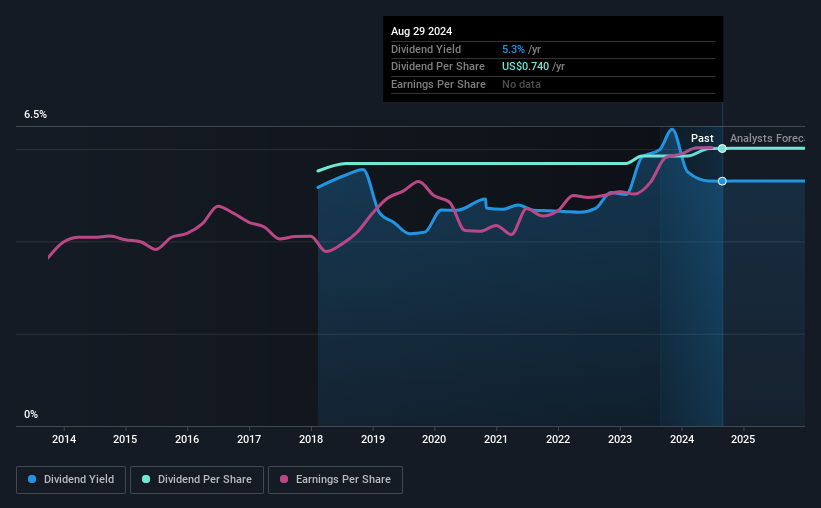Screen dimensions: 821x508
Task: Click the 5.3% dividend yield value in tooltip
Action: [x=513, y=49]
